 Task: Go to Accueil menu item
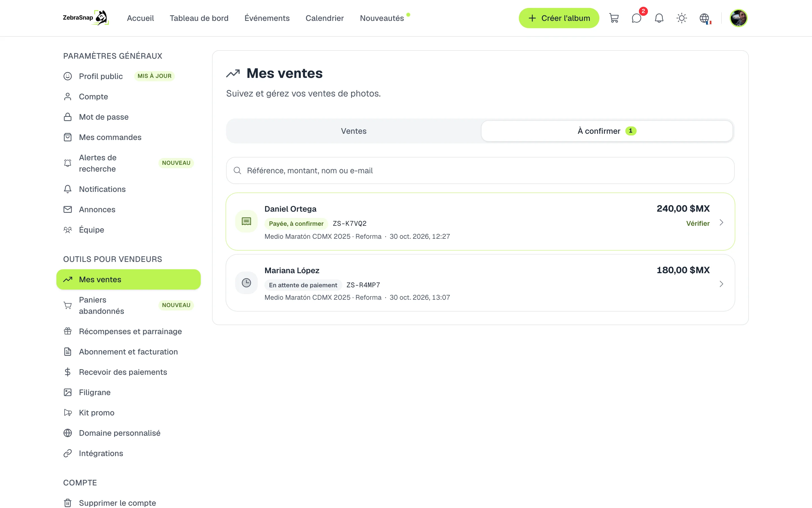[x=140, y=18]
